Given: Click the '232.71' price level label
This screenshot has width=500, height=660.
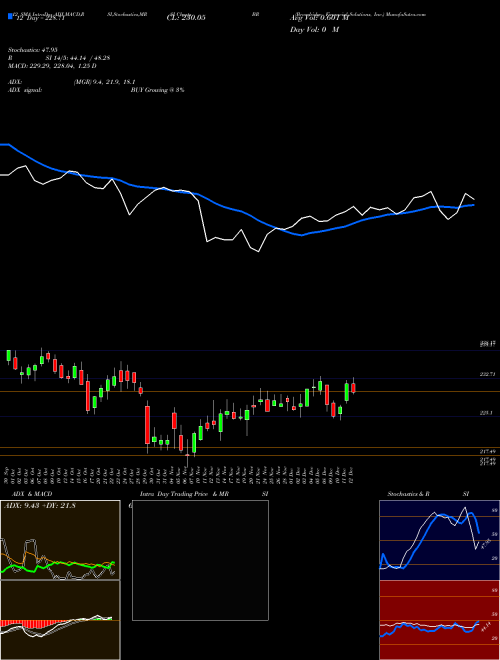Looking at the screenshot, I should pyautogui.click(x=487, y=374).
